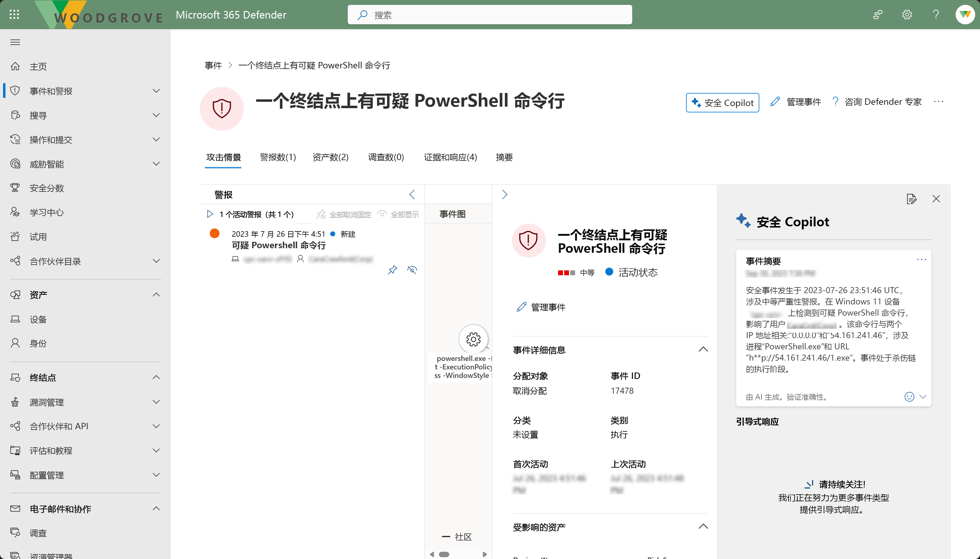
Task: Click the 事件图 header
Action: point(453,214)
